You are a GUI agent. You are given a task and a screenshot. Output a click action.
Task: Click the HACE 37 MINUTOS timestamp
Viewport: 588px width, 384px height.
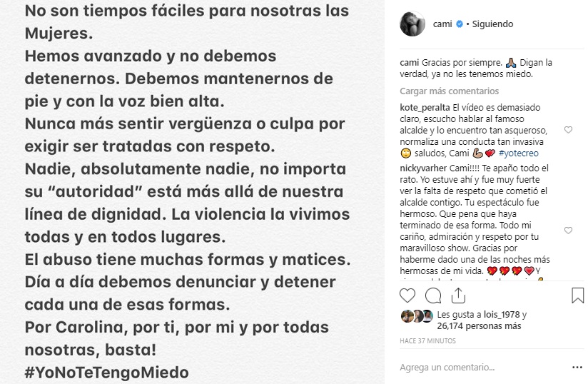coord(428,341)
